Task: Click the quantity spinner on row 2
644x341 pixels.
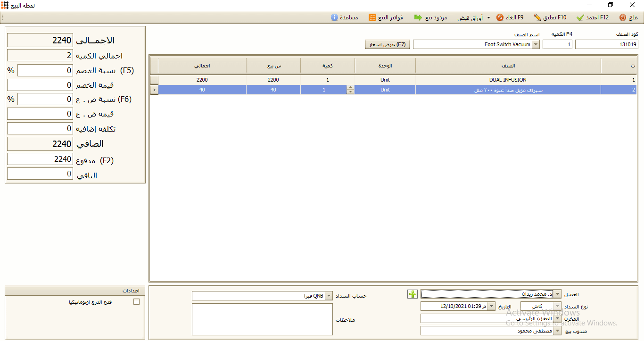Action: 350,90
